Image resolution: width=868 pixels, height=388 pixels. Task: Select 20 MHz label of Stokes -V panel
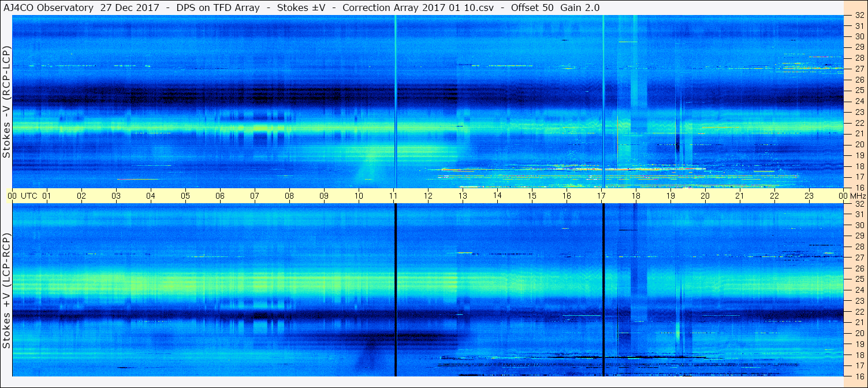859,144
